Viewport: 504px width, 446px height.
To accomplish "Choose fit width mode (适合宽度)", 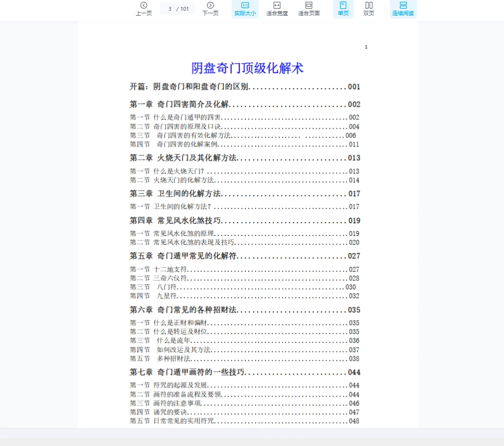I will pyautogui.click(x=277, y=9).
